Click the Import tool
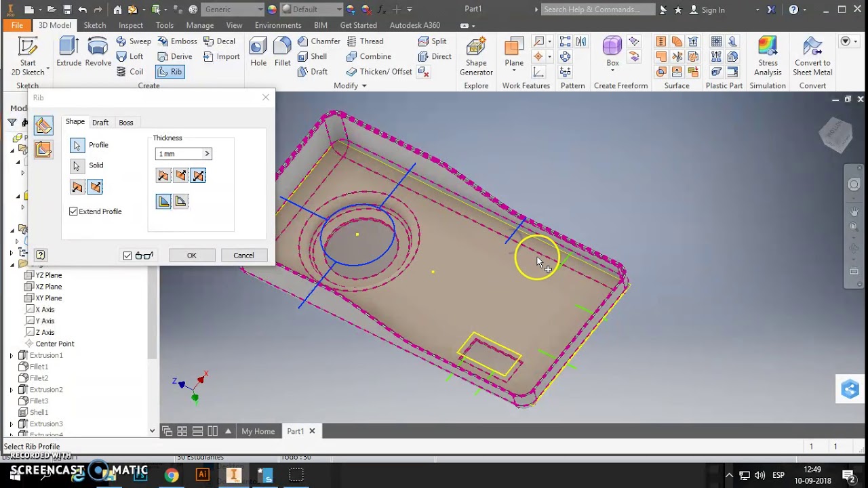The width and height of the screenshot is (868, 488). (221, 56)
